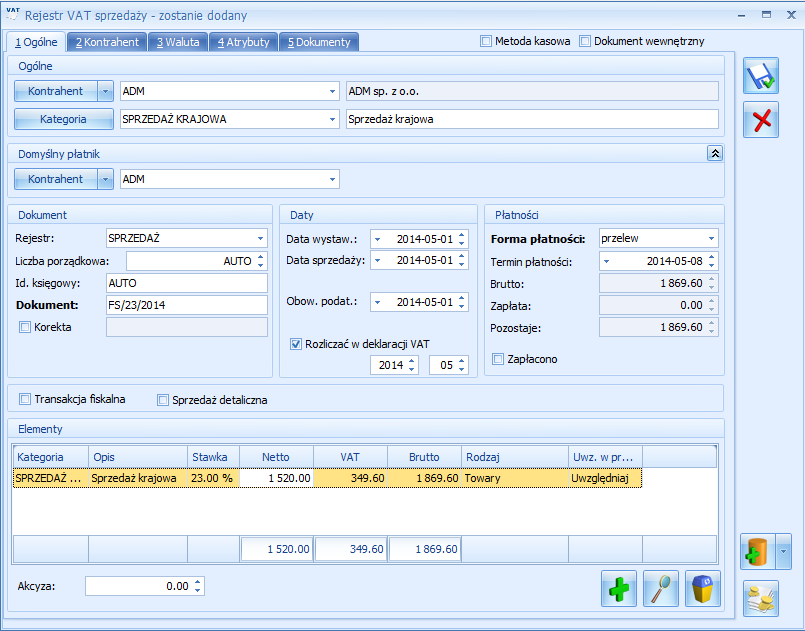Open the Rejestr SPRZEDAŻ dropdown

[260, 238]
